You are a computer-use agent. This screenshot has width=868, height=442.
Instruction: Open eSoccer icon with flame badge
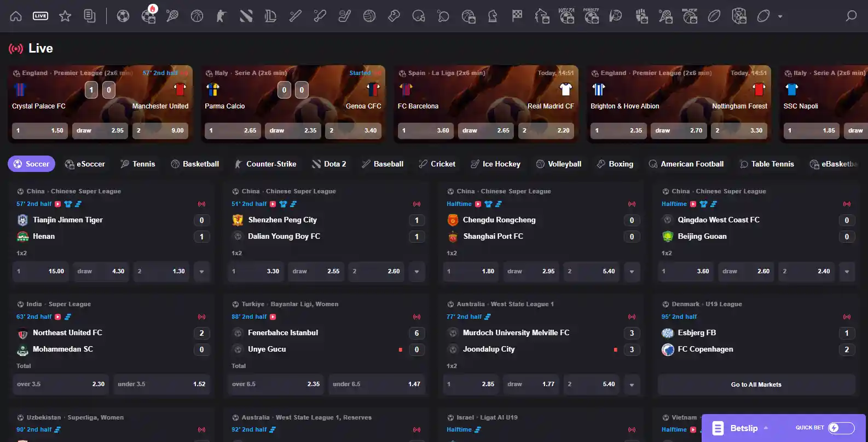pos(148,15)
